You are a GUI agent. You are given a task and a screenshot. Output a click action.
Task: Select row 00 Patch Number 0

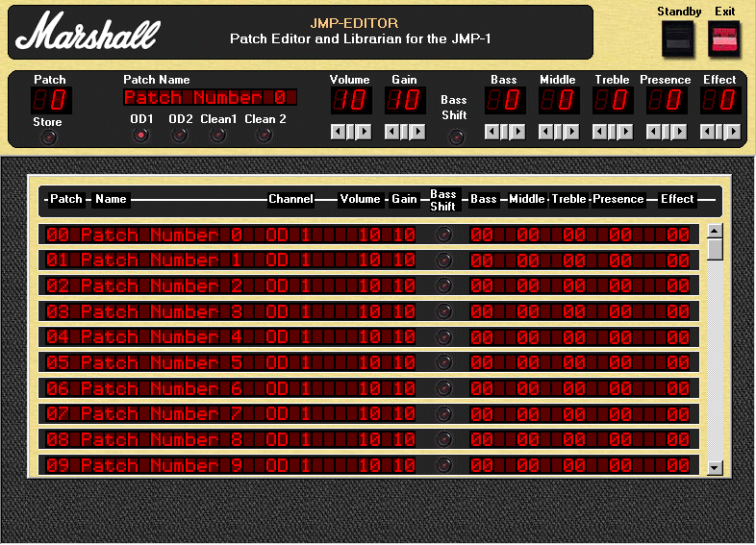coord(368,235)
